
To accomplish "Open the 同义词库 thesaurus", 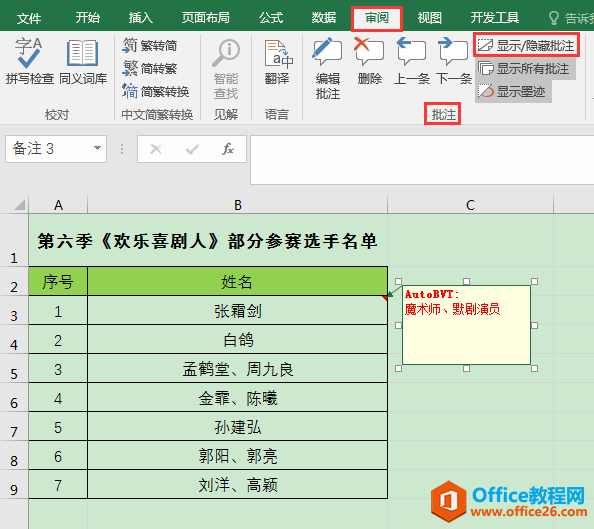I will 83,61.
